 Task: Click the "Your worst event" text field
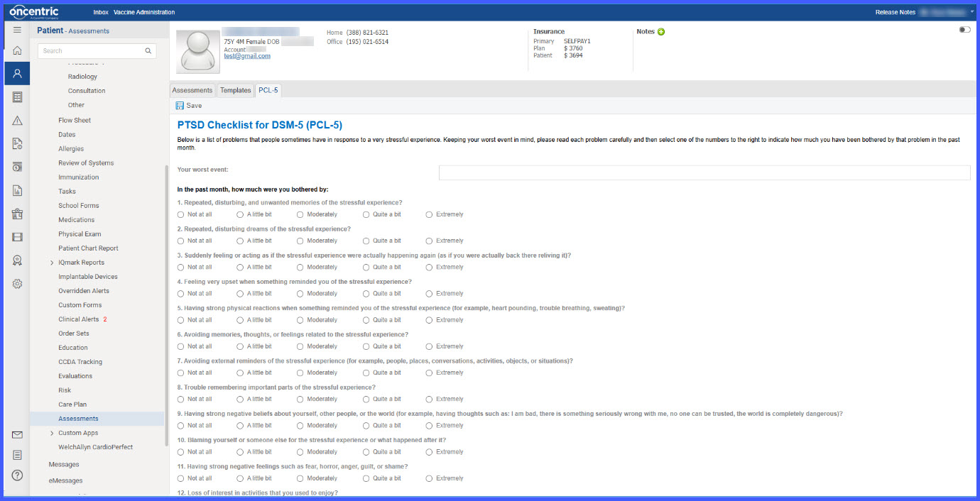[x=704, y=172]
